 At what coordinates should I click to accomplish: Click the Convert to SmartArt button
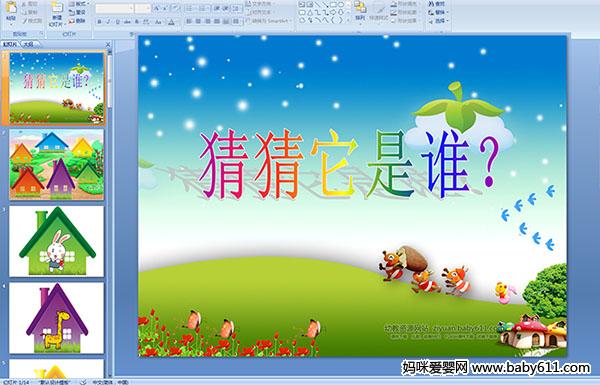point(267,21)
